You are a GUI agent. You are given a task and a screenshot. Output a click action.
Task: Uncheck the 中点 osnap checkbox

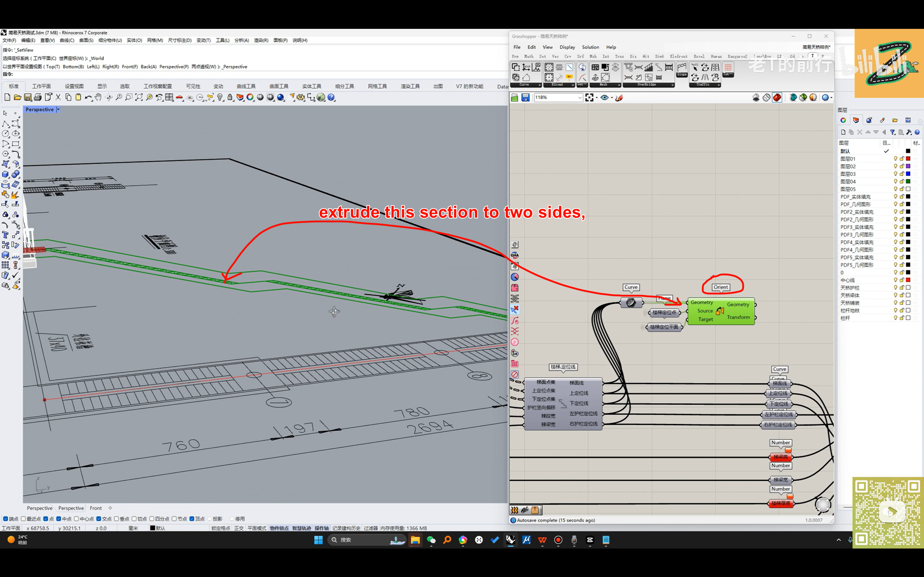coord(58,519)
